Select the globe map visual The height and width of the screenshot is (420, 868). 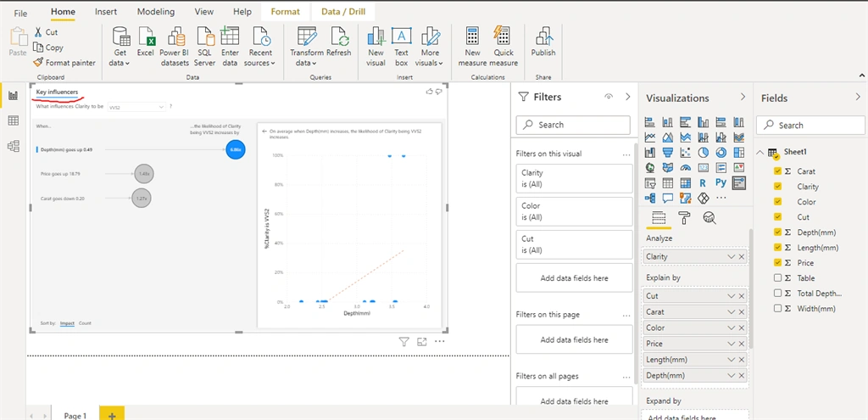(650, 167)
